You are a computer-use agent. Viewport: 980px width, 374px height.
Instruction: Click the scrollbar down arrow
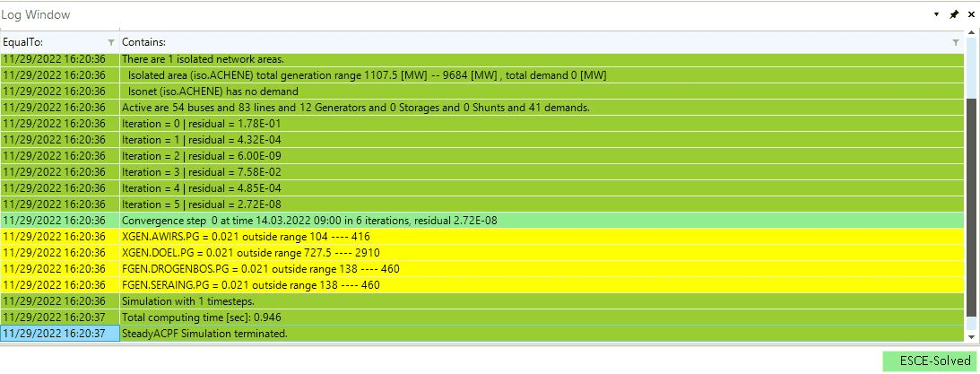[x=972, y=335]
